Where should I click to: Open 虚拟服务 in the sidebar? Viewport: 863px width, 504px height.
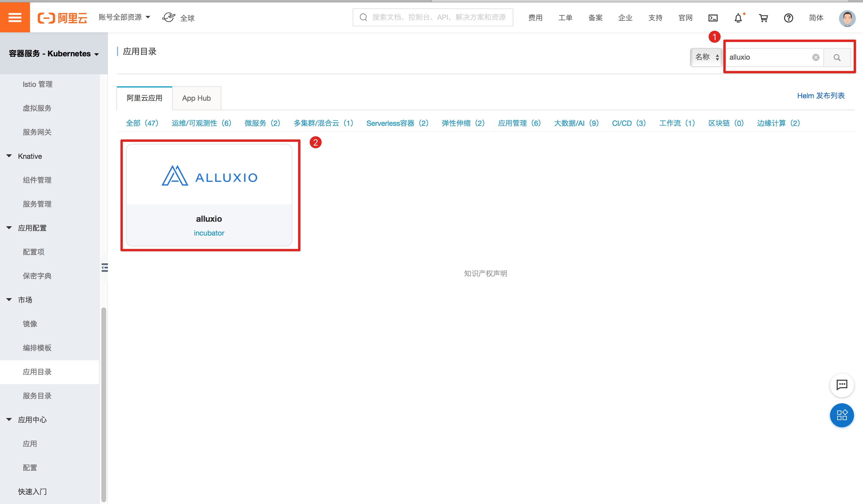coord(37,108)
